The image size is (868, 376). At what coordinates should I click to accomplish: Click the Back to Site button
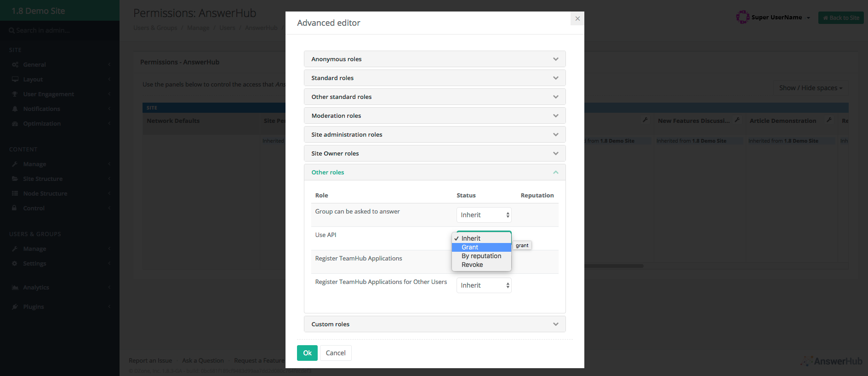point(841,18)
